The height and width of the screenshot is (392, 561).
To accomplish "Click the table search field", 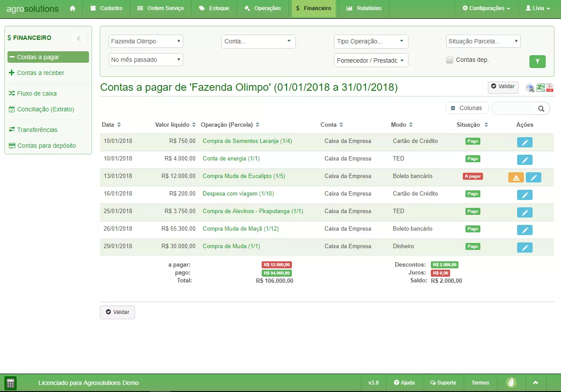I will (x=515, y=108).
